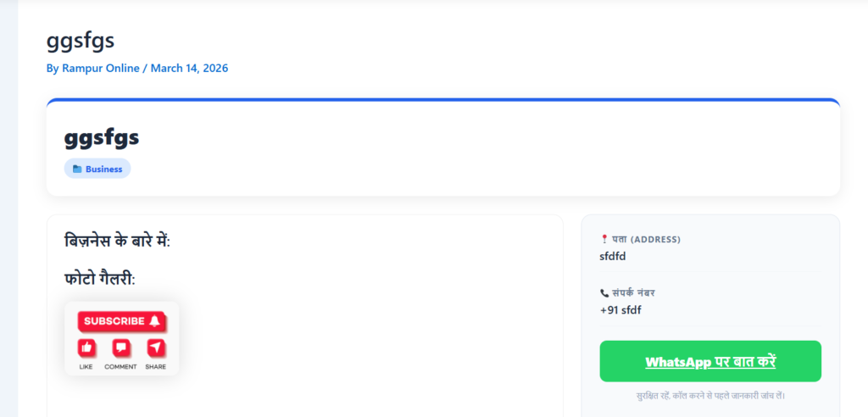Click the bell icon on the Subscribe graphic
868x417 pixels.
(154, 321)
